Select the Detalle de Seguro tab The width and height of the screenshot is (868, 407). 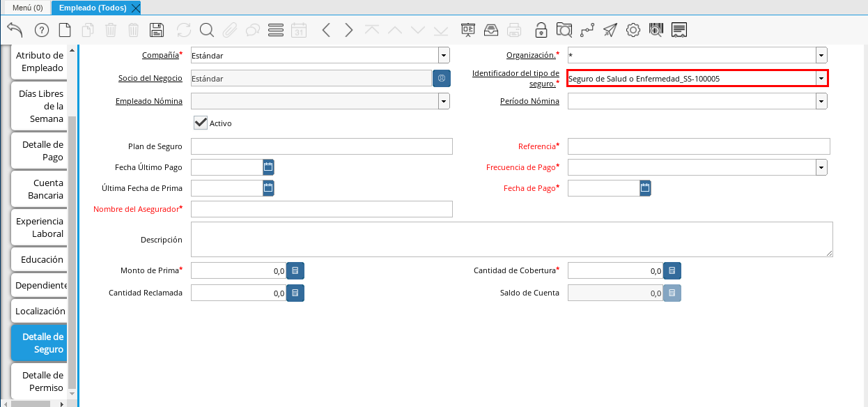[x=39, y=343]
